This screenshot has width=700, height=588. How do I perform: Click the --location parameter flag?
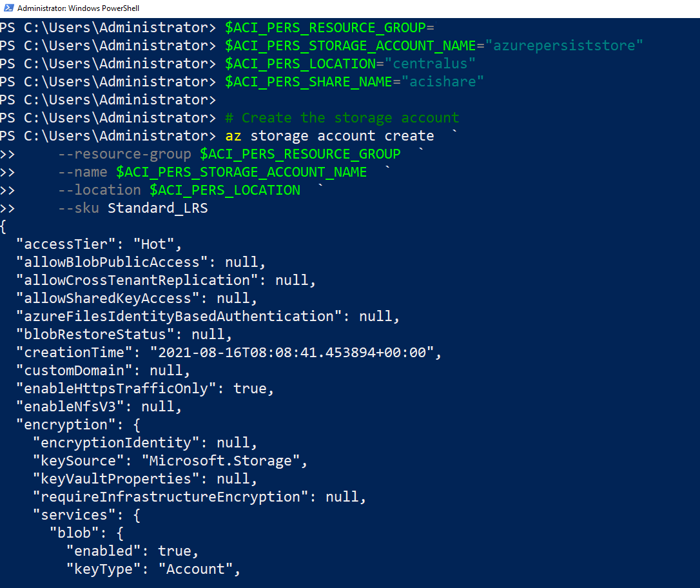[x=99, y=190]
